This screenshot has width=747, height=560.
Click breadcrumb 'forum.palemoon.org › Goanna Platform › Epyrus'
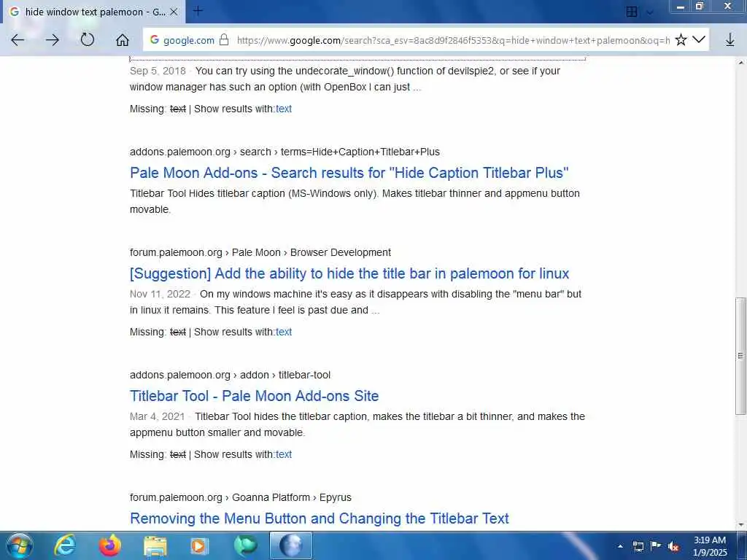241,497
